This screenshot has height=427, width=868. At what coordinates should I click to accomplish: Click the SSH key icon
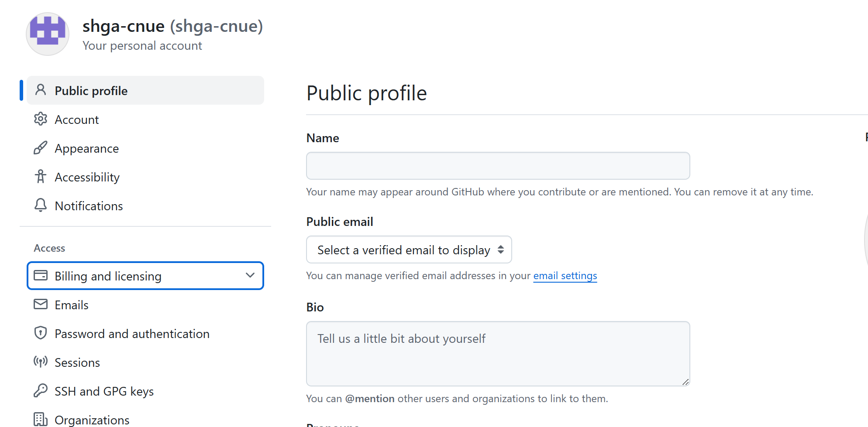[41, 390]
